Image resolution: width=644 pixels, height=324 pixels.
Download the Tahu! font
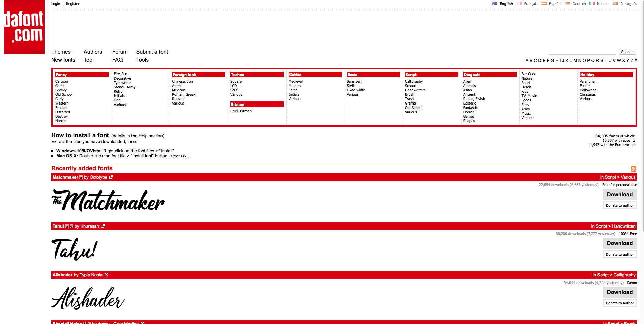pyautogui.click(x=620, y=243)
